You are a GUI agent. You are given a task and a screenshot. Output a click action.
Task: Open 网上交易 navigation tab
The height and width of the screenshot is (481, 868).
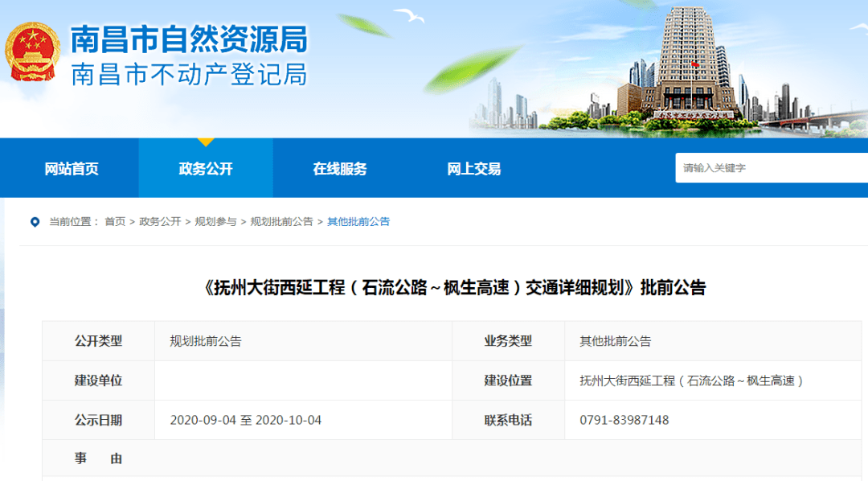[474, 169]
